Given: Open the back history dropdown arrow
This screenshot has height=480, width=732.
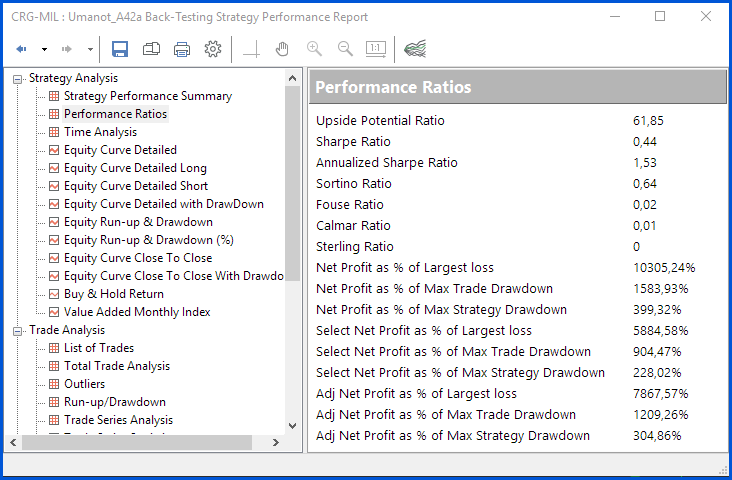Looking at the screenshot, I should (x=43, y=49).
